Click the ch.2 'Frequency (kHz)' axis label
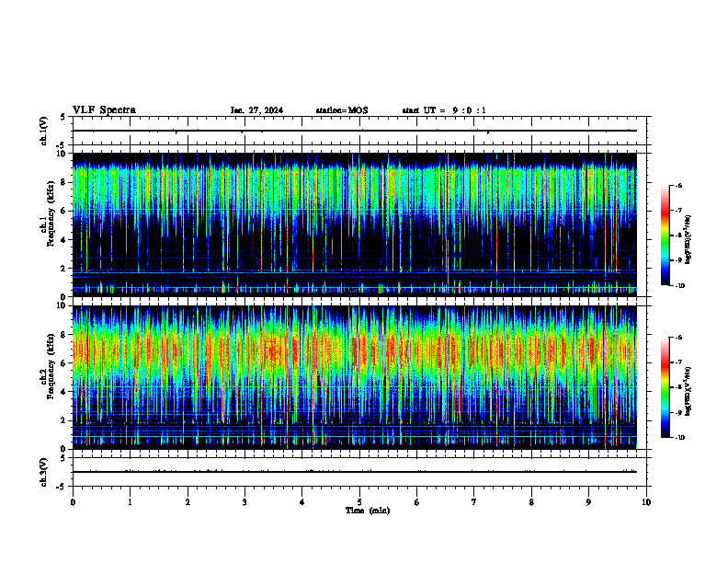 53,366
